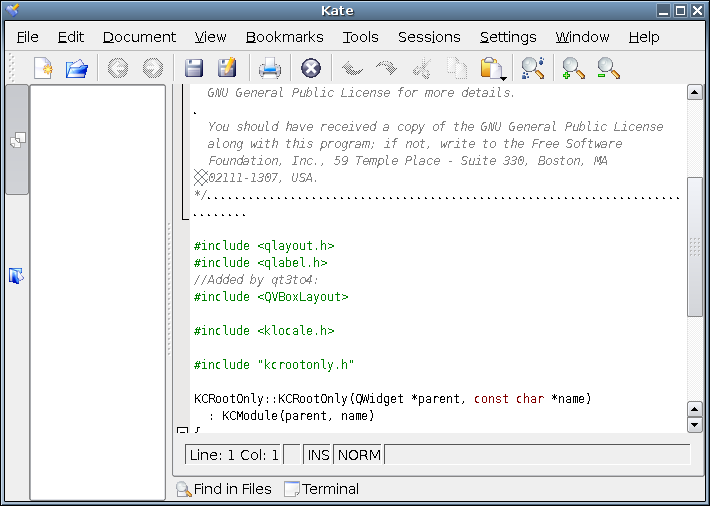The height and width of the screenshot is (506, 710).
Task: Click the line '#include <qlabel.h>'
Action: [x=260, y=263]
